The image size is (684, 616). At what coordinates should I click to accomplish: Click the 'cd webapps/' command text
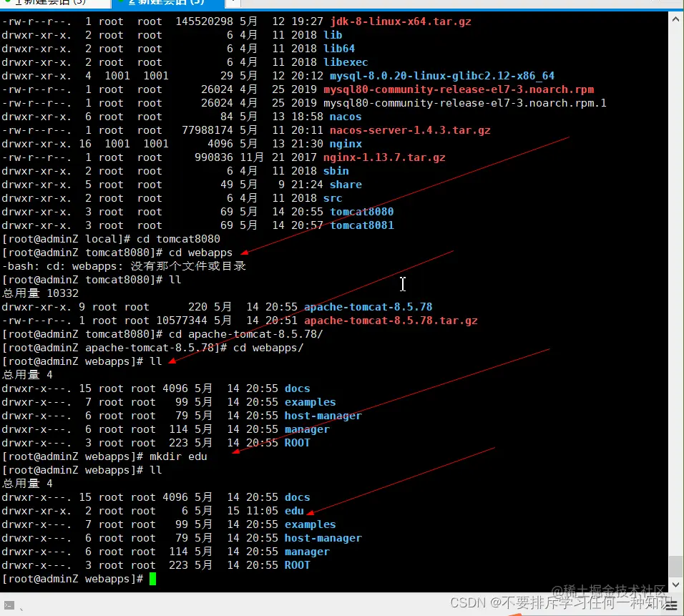pyautogui.click(x=268, y=348)
